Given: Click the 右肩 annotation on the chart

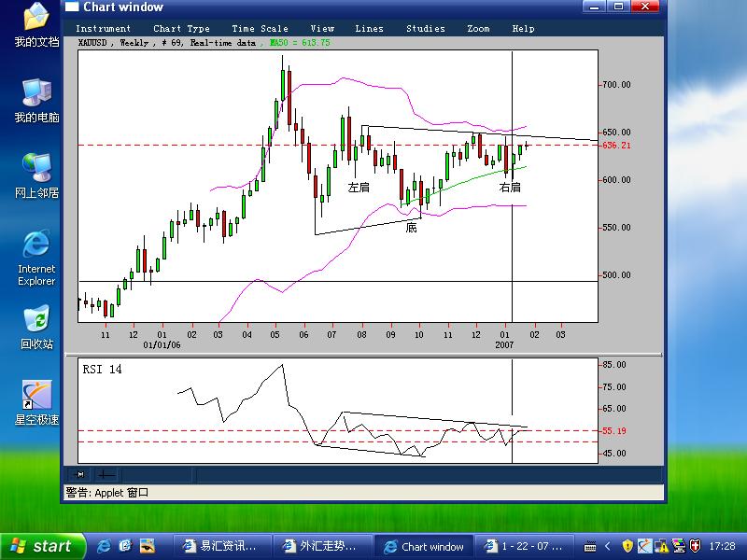Looking at the screenshot, I should (x=510, y=188).
